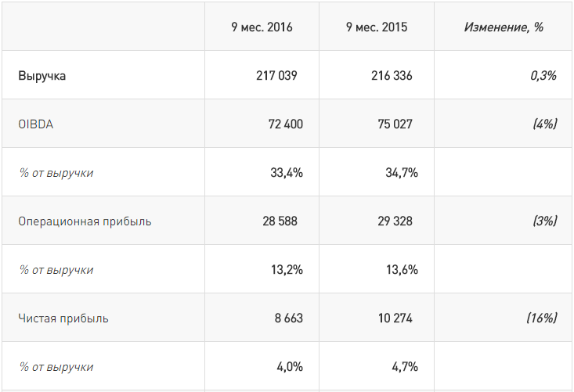This screenshot has width=574, height=392.
Task: Select the "OIBDA" row label
Action: [x=36, y=124]
